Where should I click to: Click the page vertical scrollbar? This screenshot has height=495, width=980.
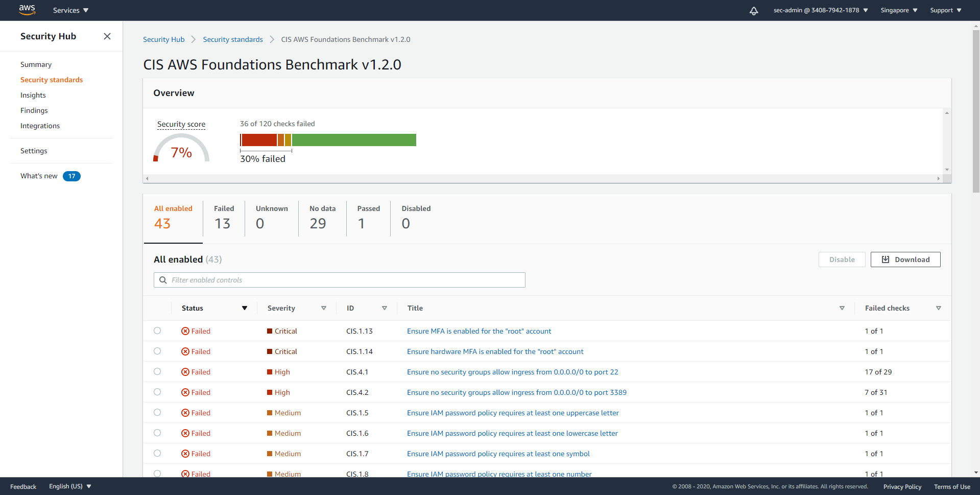click(x=976, y=111)
